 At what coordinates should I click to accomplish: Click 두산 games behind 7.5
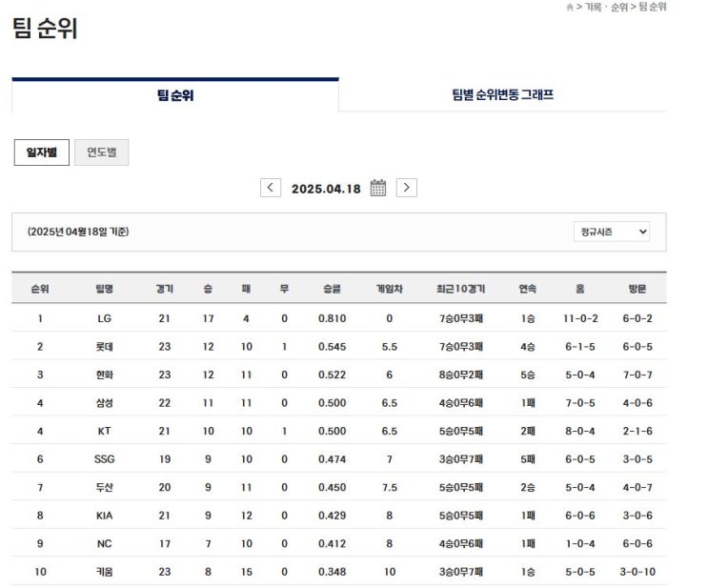tap(389, 487)
